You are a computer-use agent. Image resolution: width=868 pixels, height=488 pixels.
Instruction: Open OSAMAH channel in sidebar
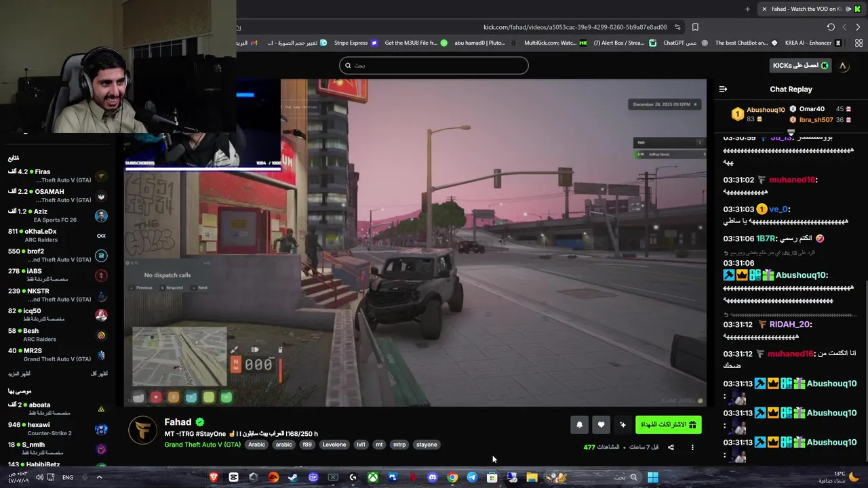coord(58,196)
